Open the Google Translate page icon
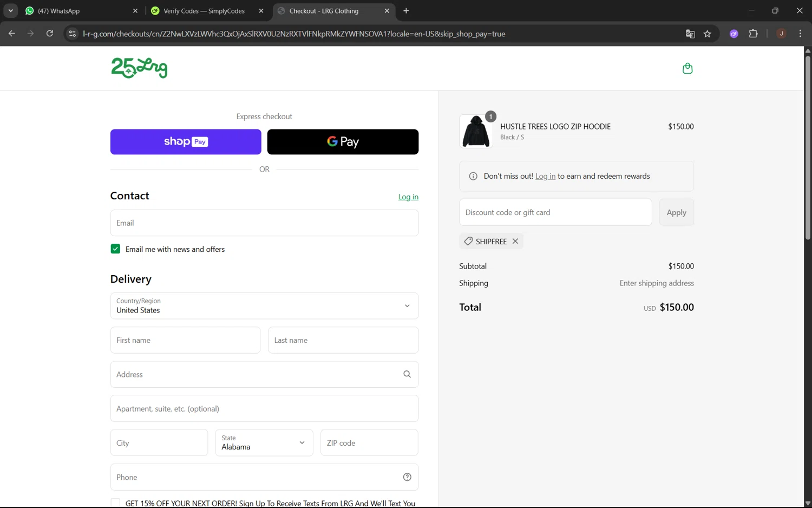The image size is (812, 508). tap(690, 34)
